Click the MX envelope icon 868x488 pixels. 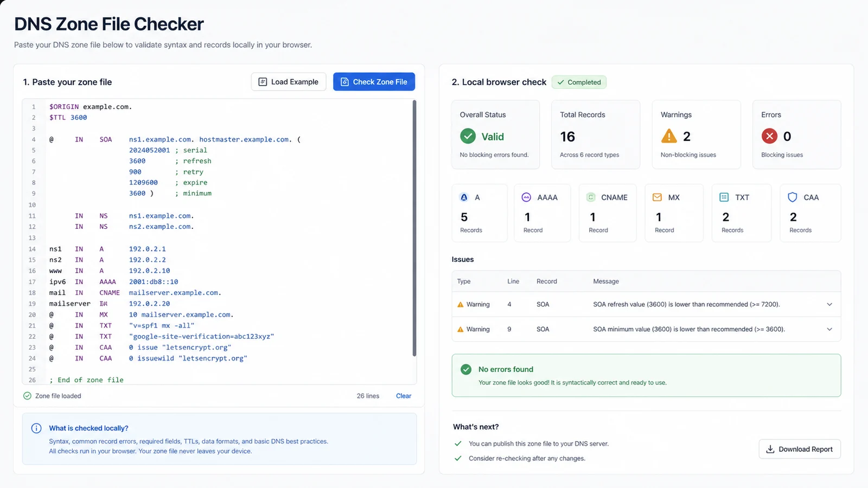point(657,197)
